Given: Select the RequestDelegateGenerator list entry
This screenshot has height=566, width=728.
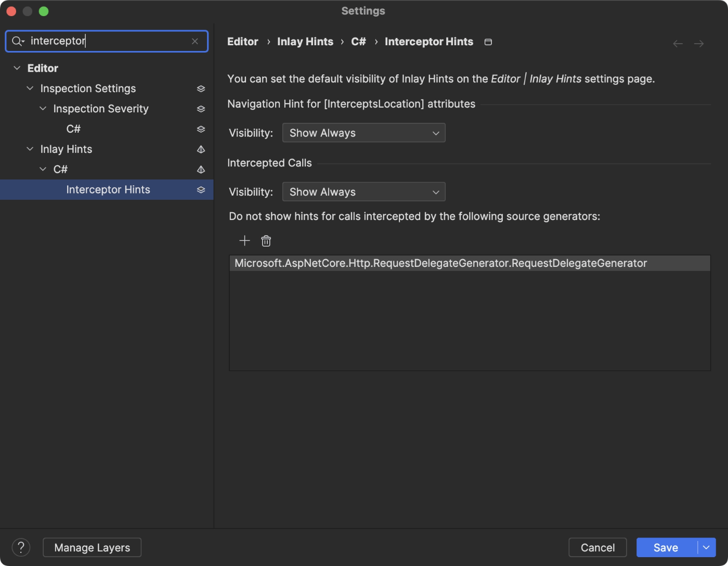Looking at the screenshot, I should tap(440, 263).
